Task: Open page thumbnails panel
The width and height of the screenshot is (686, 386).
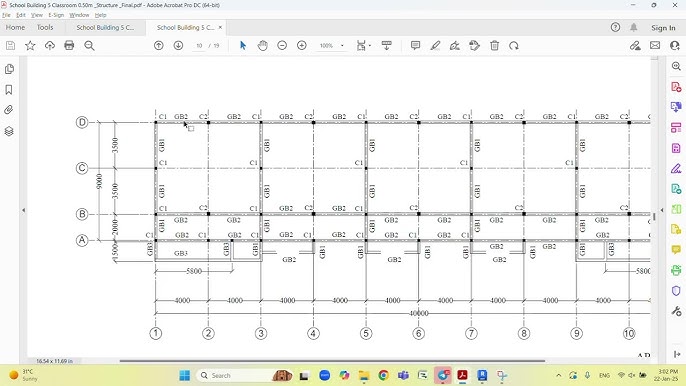Action: 9,69
